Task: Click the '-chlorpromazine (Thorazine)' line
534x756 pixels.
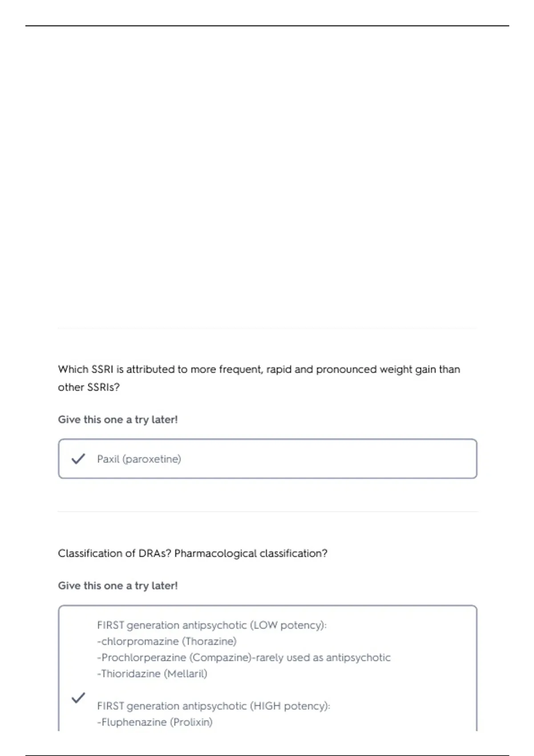Action: click(x=167, y=641)
